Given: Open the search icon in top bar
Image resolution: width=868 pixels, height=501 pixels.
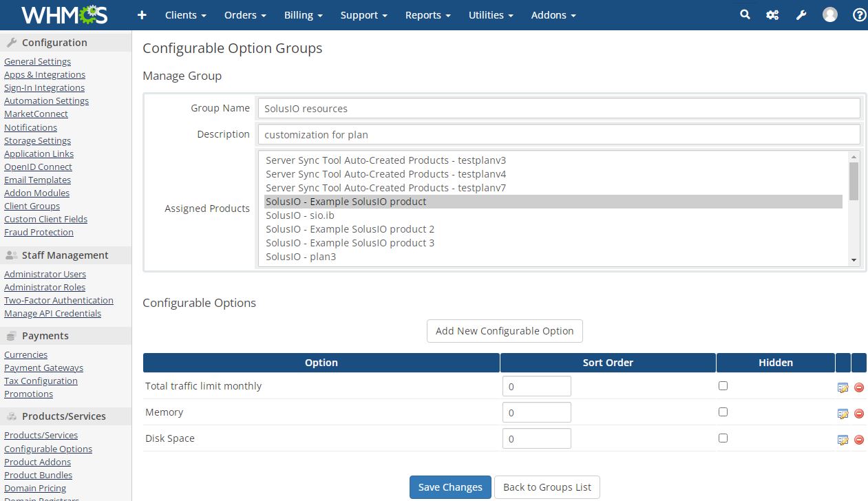Looking at the screenshot, I should 745,14.
